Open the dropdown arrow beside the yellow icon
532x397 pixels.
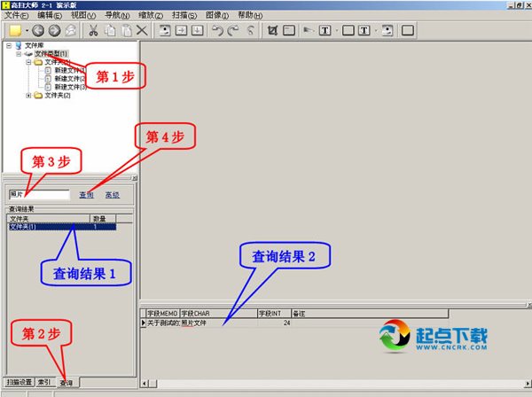27,30
